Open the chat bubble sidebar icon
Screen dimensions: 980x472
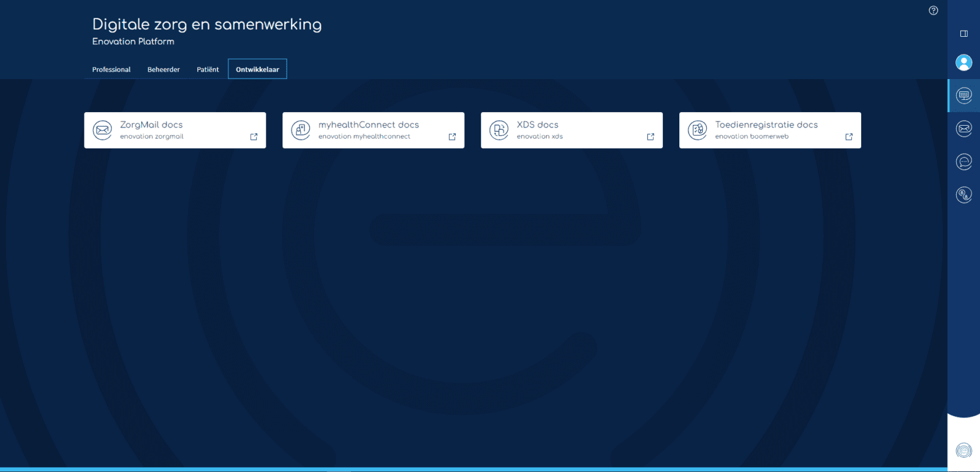point(964,162)
